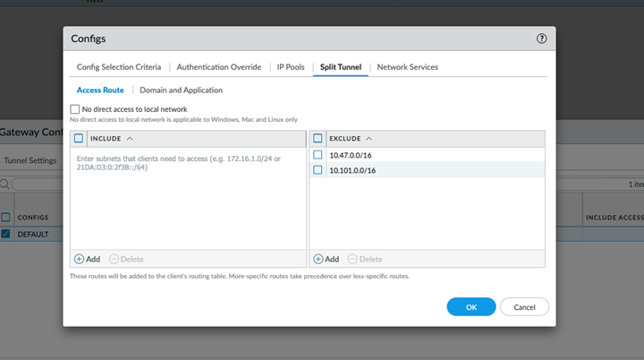Uncheck the DEFAULT config checkbox in background
Viewport: 644px width, 360px height.
click(5, 234)
